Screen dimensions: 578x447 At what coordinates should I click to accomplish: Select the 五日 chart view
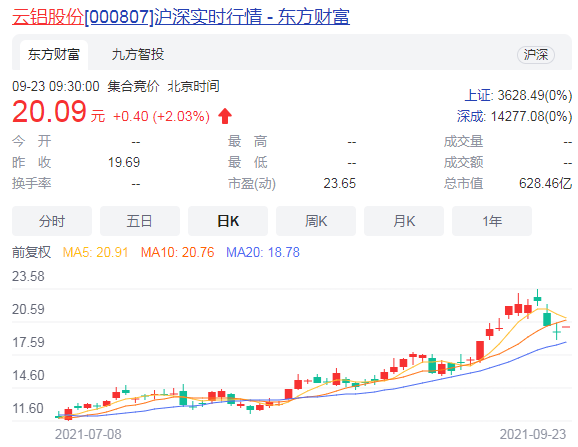click(x=140, y=221)
